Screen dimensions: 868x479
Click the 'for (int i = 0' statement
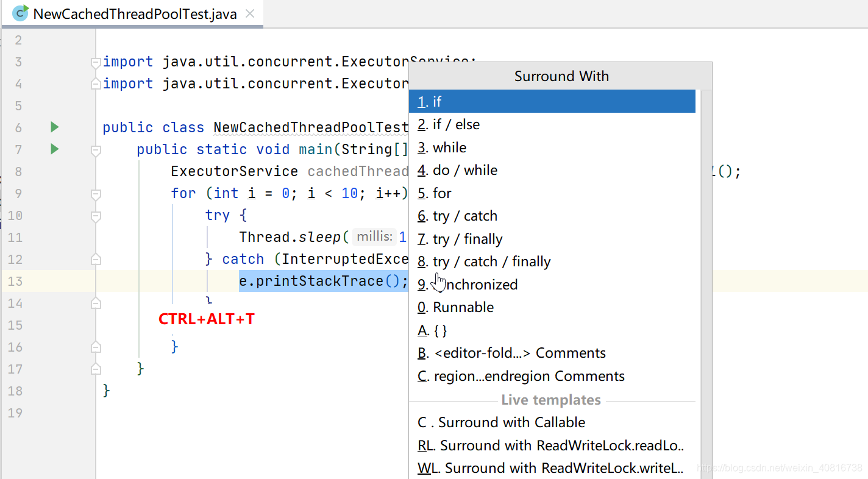click(x=230, y=193)
